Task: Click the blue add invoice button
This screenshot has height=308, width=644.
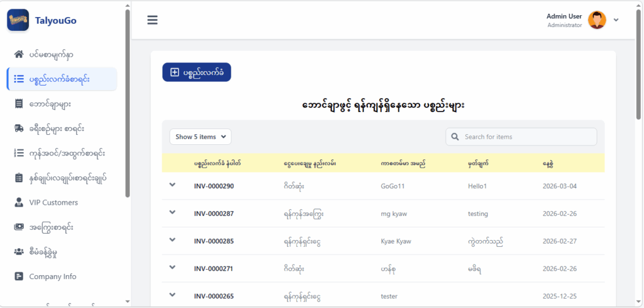Action: tap(197, 72)
